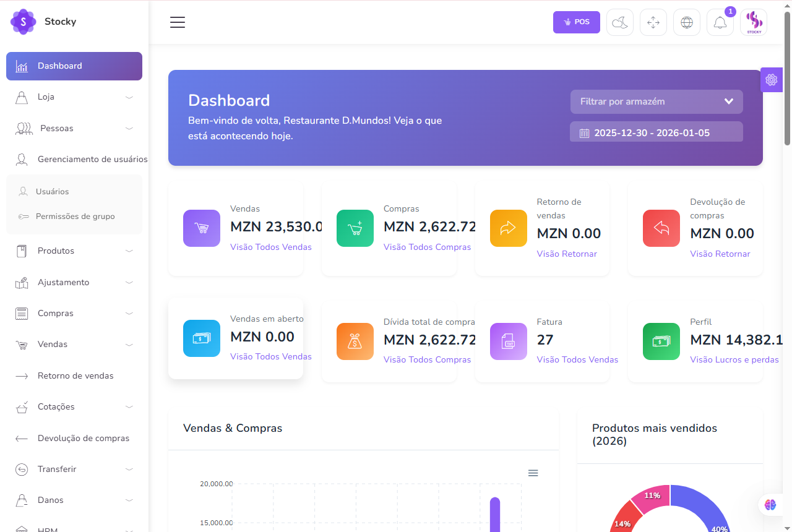Open the date range picker 2025-12-30 - 2026-01-05

(656, 131)
